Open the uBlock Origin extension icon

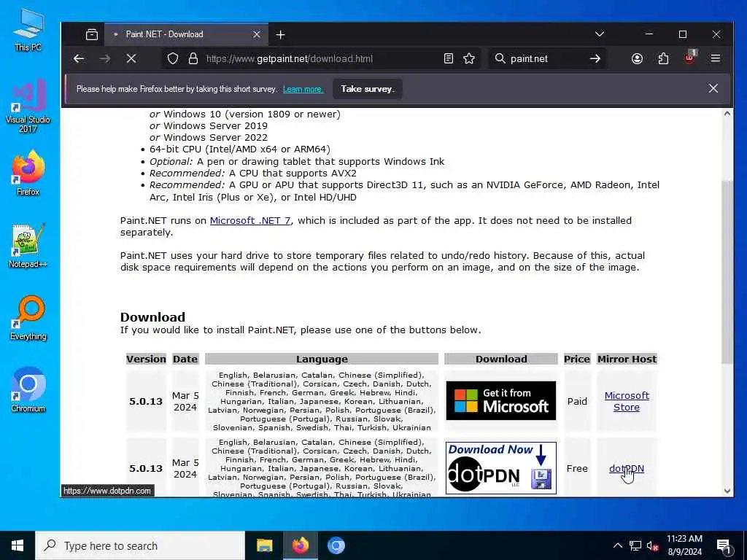[x=689, y=58]
